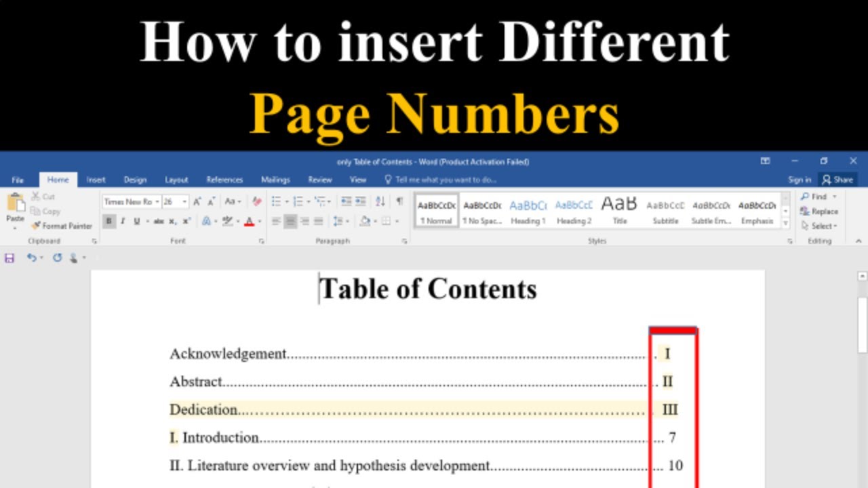
Task: Increase font size with grow font icon
Action: pyautogui.click(x=197, y=201)
